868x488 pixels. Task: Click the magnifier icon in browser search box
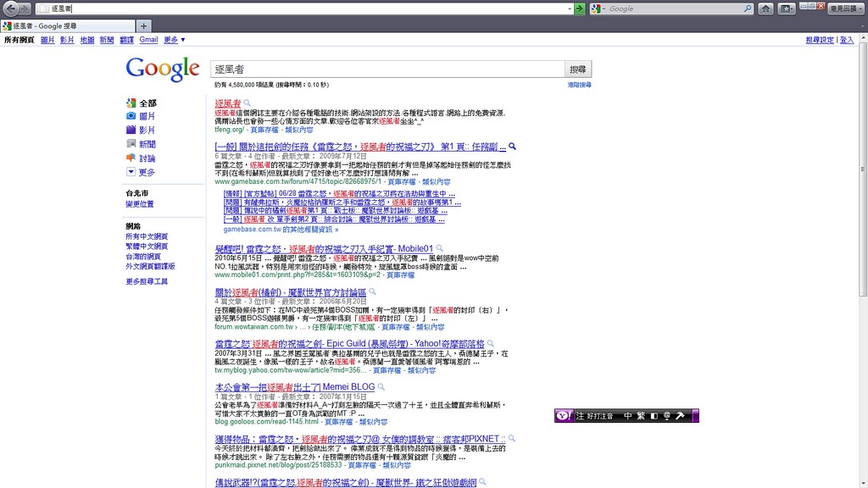click(748, 8)
